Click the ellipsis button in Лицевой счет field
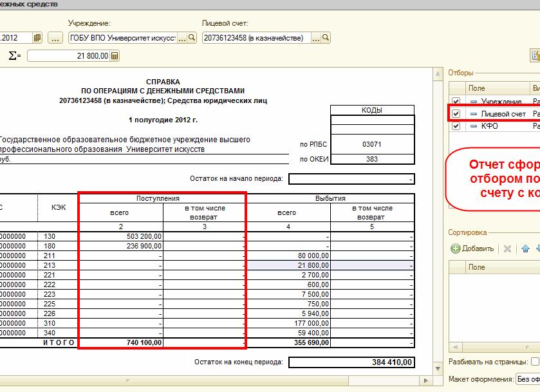Image resolution: width=540 pixels, height=392 pixels. click(x=316, y=38)
